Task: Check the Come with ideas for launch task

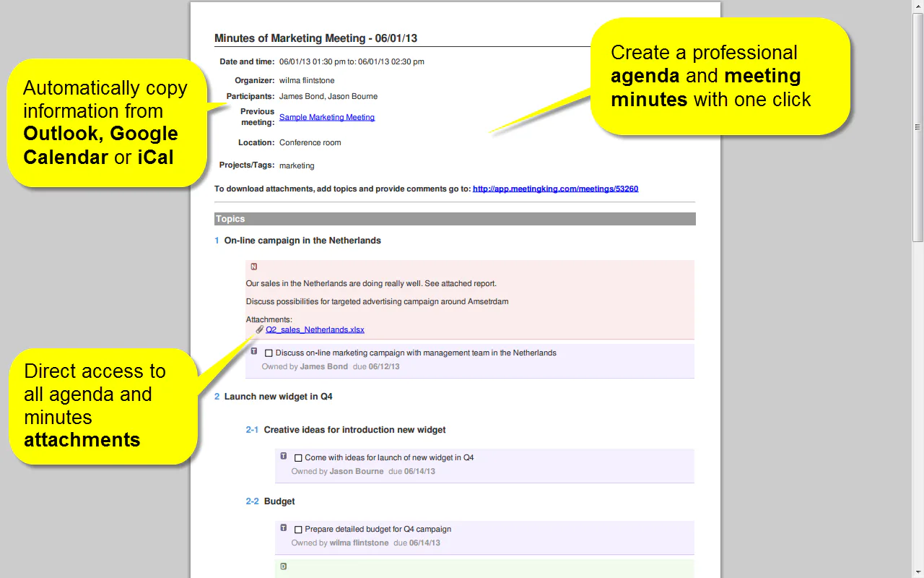Action: pyautogui.click(x=298, y=458)
